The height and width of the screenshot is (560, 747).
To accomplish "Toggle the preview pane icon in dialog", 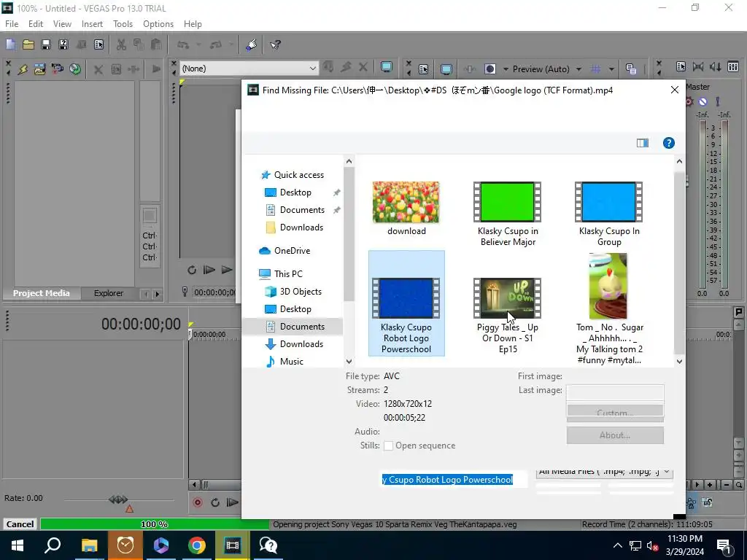I will click(642, 143).
